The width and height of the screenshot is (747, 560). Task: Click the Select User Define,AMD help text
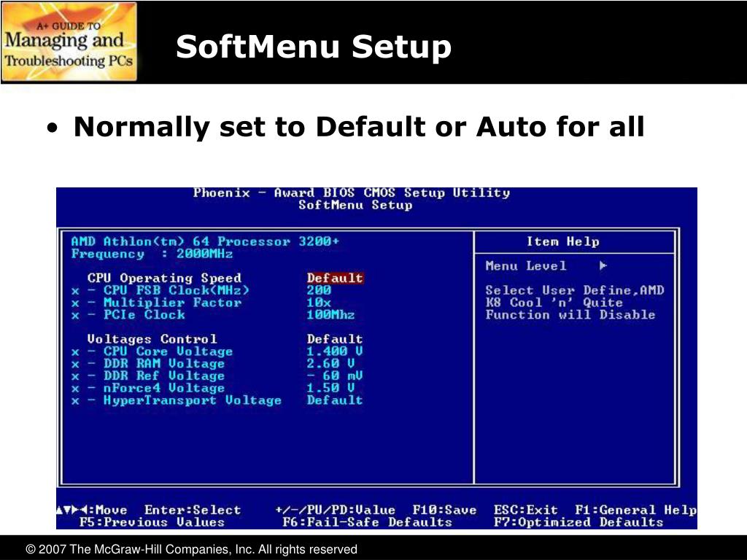click(x=575, y=290)
